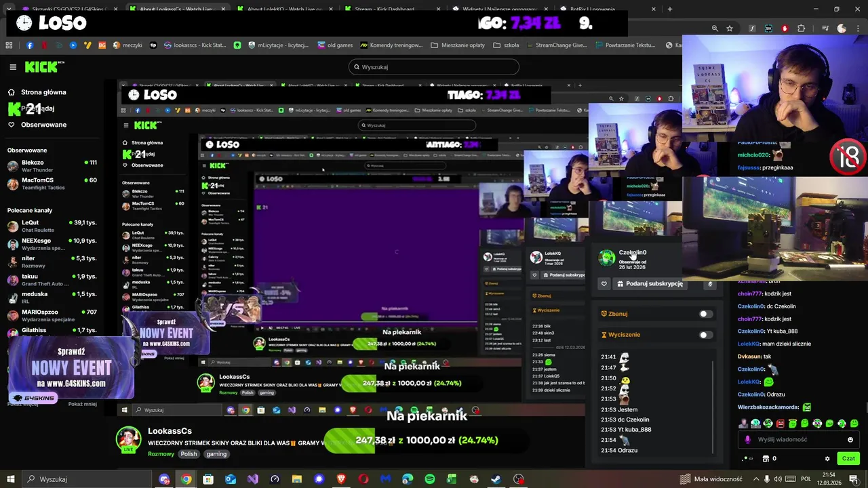Open the chat shop icon showing 0

769,459
